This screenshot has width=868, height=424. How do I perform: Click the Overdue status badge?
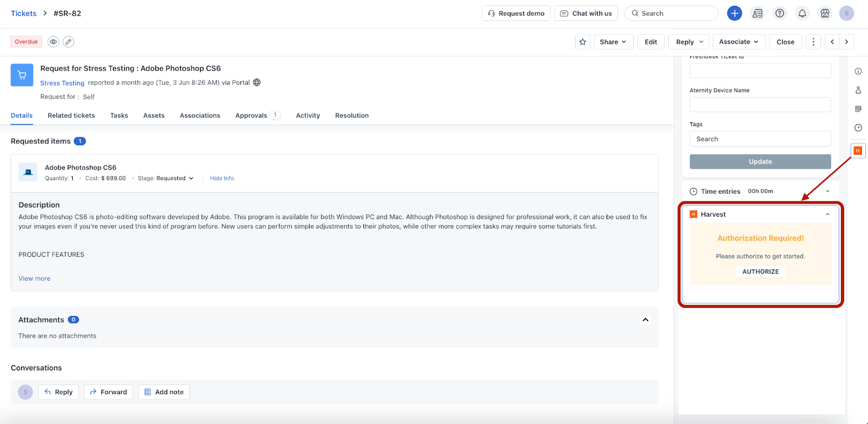click(26, 42)
